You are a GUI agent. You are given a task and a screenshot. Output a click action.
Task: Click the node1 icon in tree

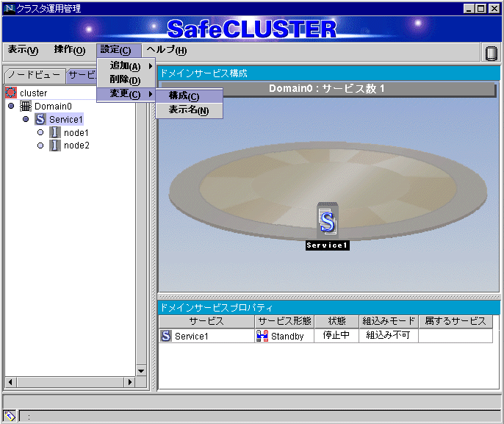55,133
